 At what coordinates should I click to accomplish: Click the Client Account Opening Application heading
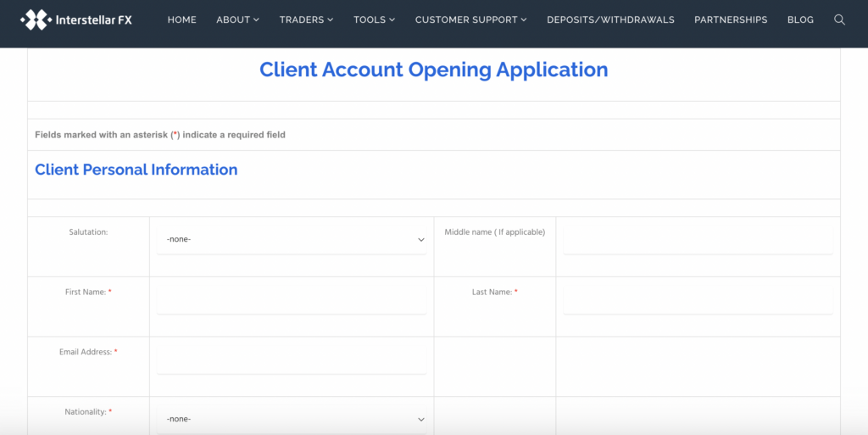[x=433, y=70]
